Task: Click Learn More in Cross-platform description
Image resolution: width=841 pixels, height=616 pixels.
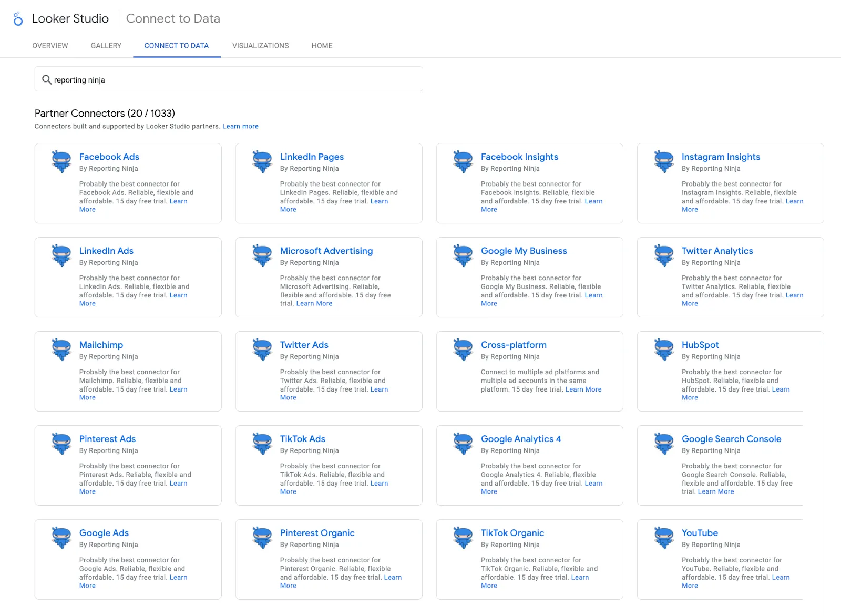Action: click(583, 389)
